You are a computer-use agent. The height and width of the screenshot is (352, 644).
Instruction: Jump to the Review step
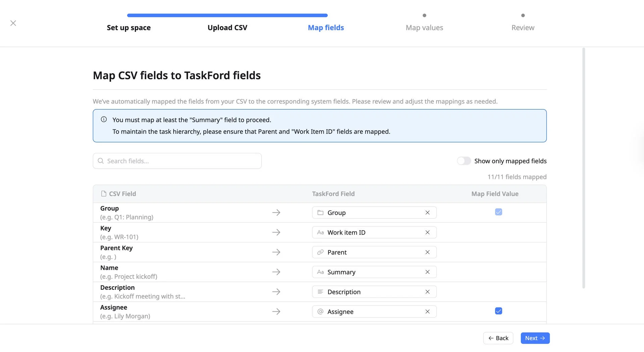coord(523,28)
